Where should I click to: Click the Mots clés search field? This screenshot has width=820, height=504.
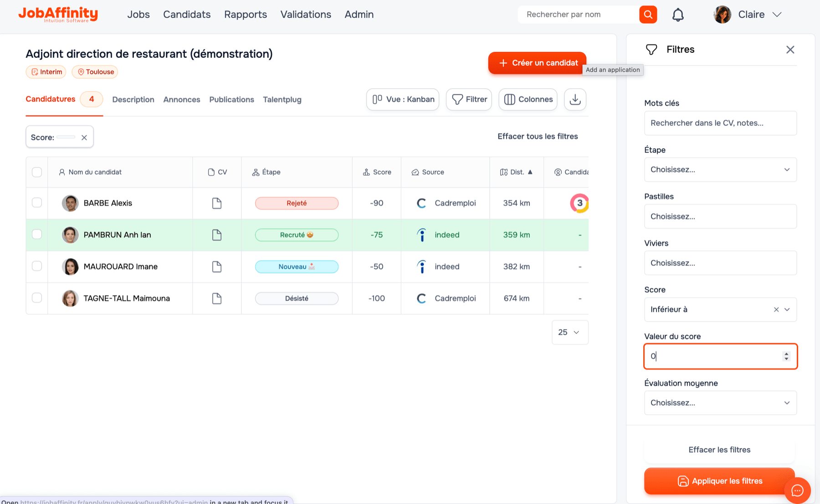(x=720, y=123)
